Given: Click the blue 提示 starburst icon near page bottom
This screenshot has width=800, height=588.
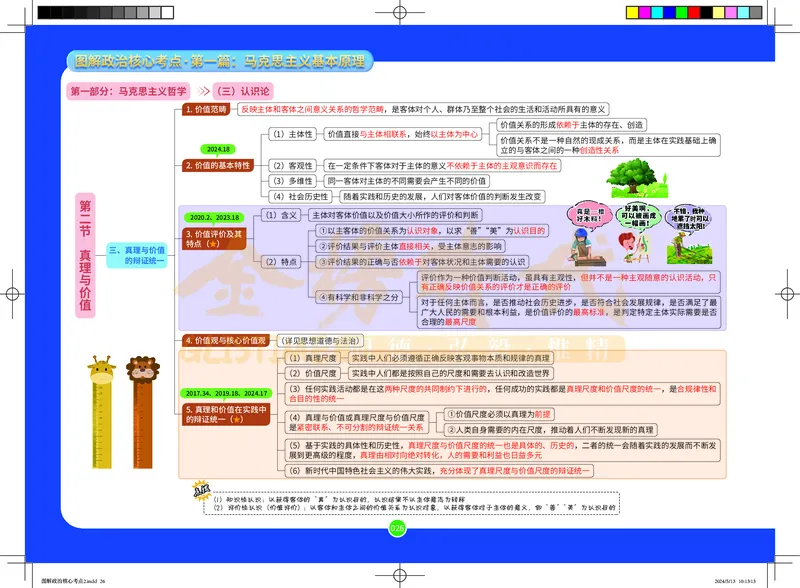Looking at the screenshot, I should 201,491.
